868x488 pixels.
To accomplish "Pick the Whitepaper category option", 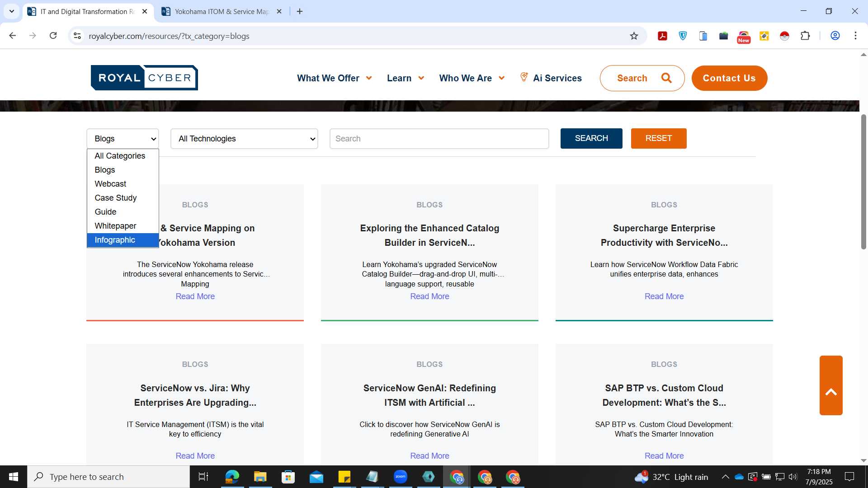I will click(x=123, y=226).
